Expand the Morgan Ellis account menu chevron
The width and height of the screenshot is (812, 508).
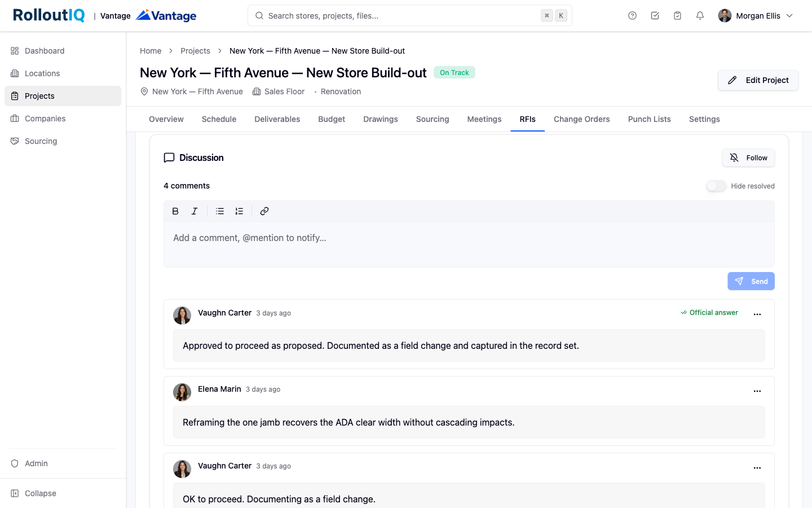click(x=789, y=16)
